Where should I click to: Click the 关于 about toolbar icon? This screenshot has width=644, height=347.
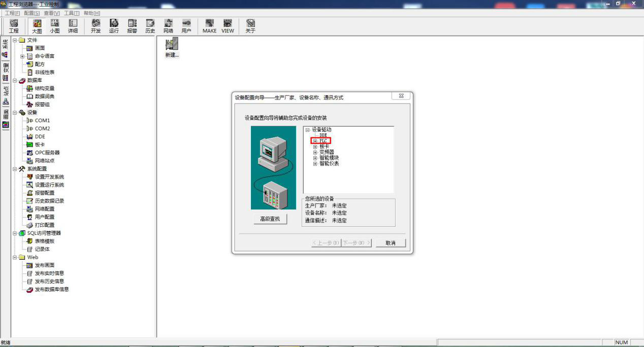250,26
